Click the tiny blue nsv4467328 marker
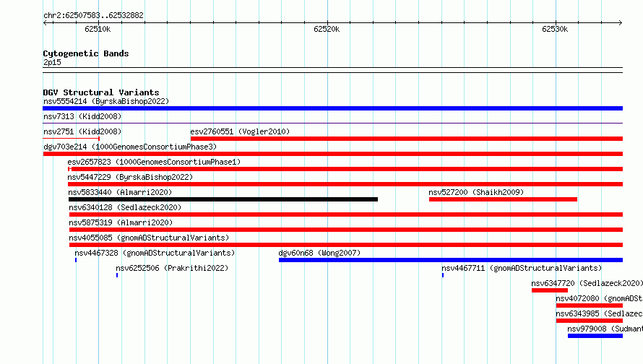Image resolution: width=643 pixels, height=364 pixels. coord(76,260)
